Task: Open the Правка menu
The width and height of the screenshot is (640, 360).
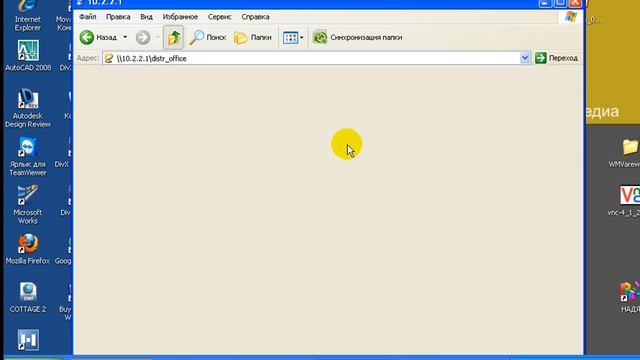Action: point(118,17)
